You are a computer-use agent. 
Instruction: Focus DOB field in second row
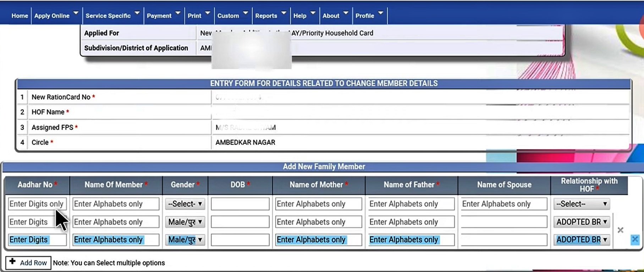click(x=240, y=222)
